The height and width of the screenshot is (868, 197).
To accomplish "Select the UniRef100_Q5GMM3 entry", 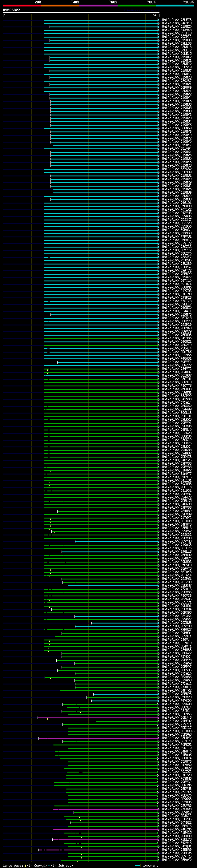I will click(x=177, y=389).
